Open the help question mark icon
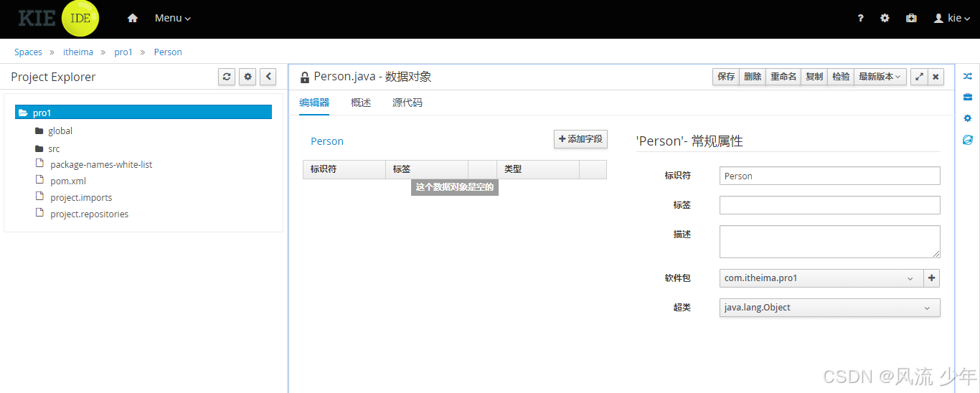Image resolution: width=980 pixels, height=393 pixels. pyautogui.click(x=861, y=19)
